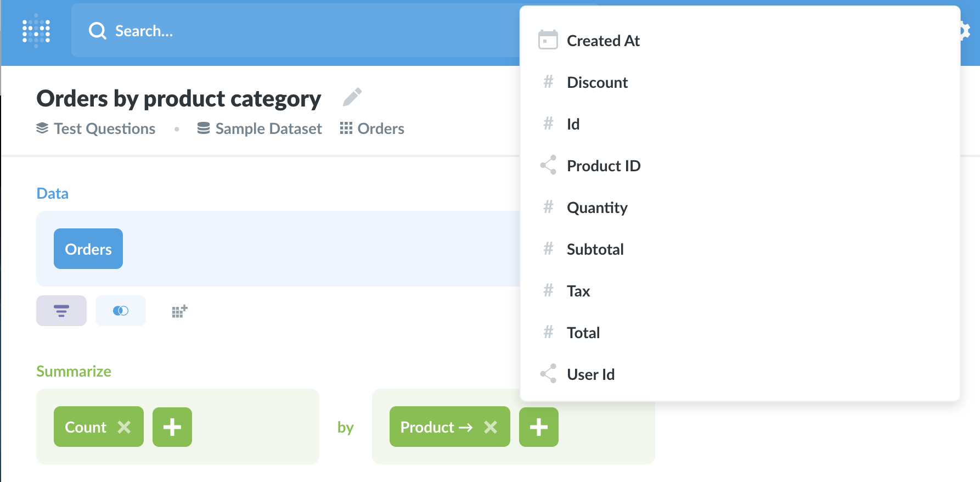Click the share icon beside User Id

[x=548, y=374]
